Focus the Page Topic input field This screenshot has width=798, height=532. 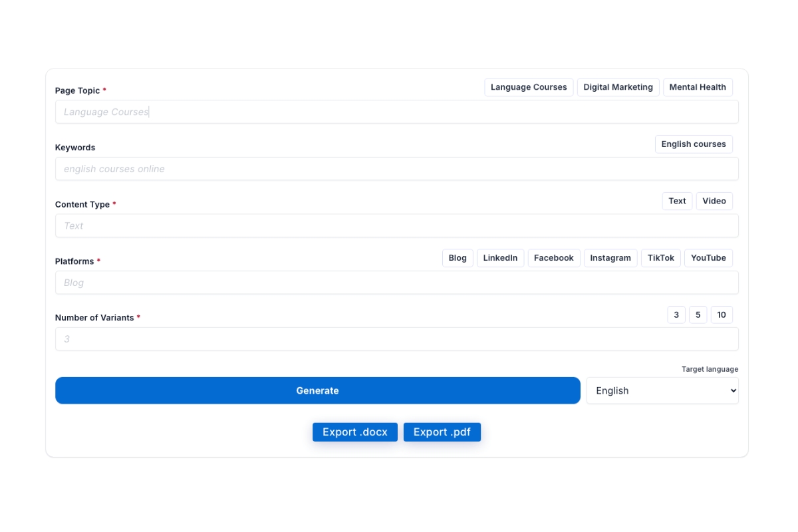(396, 112)
